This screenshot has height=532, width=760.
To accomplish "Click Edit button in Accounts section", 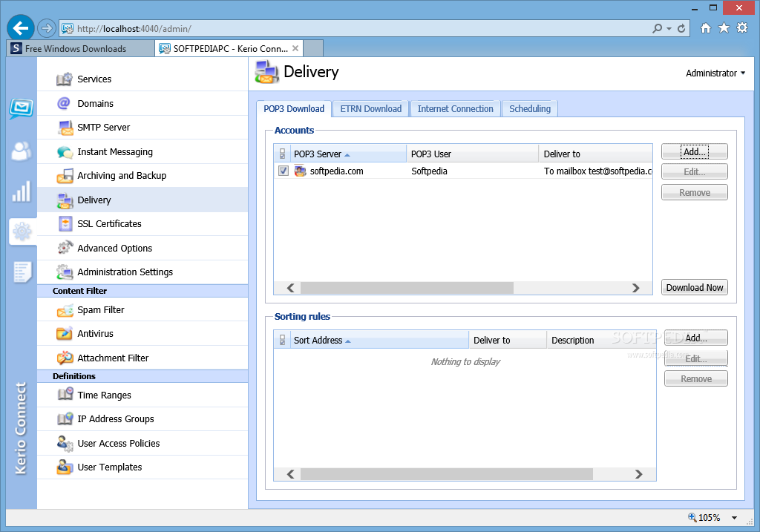I will click(x=695, y=172).
